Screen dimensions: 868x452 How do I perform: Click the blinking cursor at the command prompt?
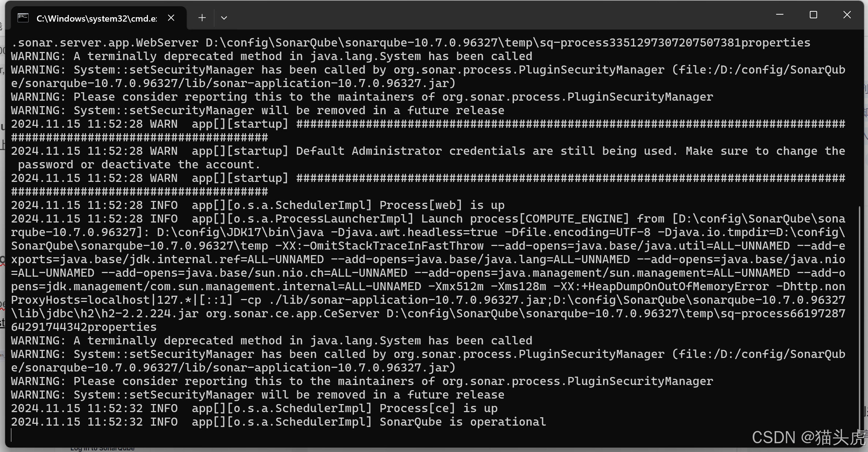pyautogui.click(x=12, y=435)
